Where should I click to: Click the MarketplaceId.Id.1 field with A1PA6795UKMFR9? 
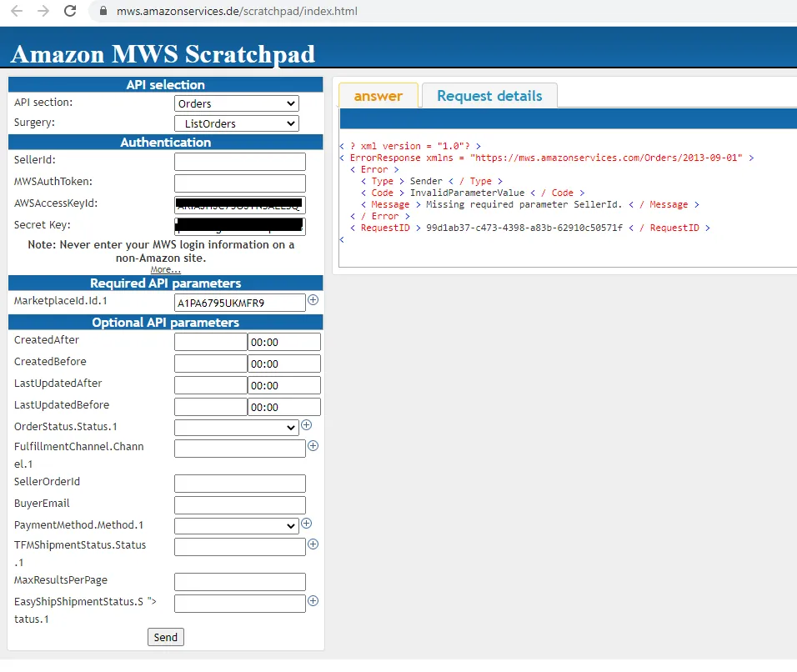tap(240, 303)
